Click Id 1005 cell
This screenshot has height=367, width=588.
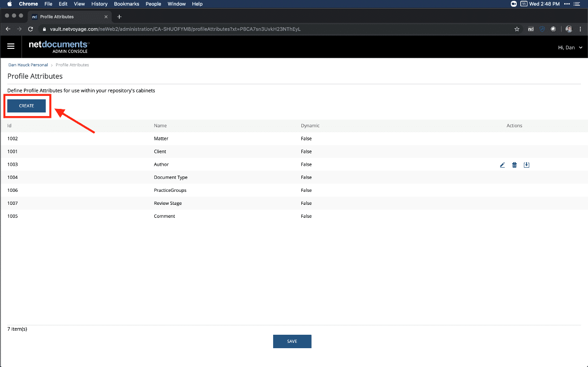click(13, 216)
